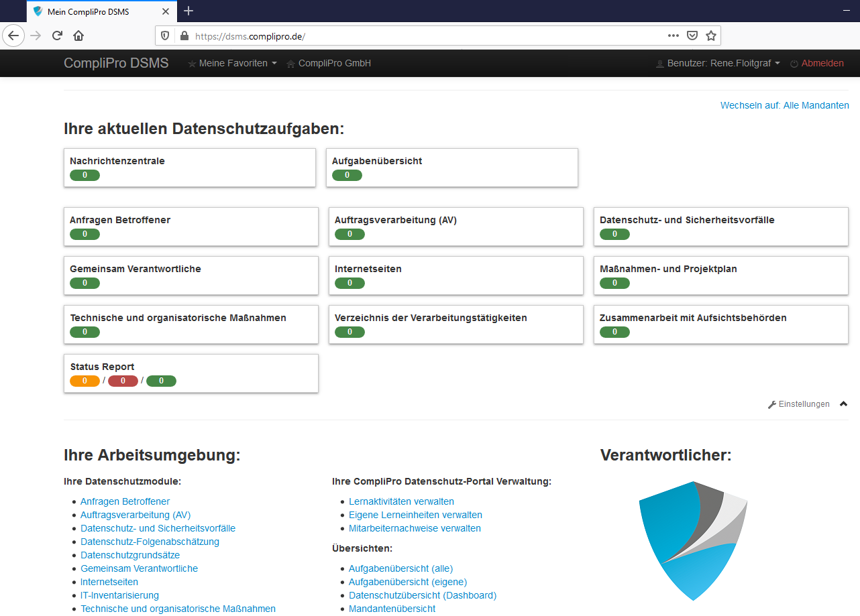This screenshot has height=616, width=860.
Task: Expand the Benutzer Rene.Floitgraf menu
Action: [718, 63]
